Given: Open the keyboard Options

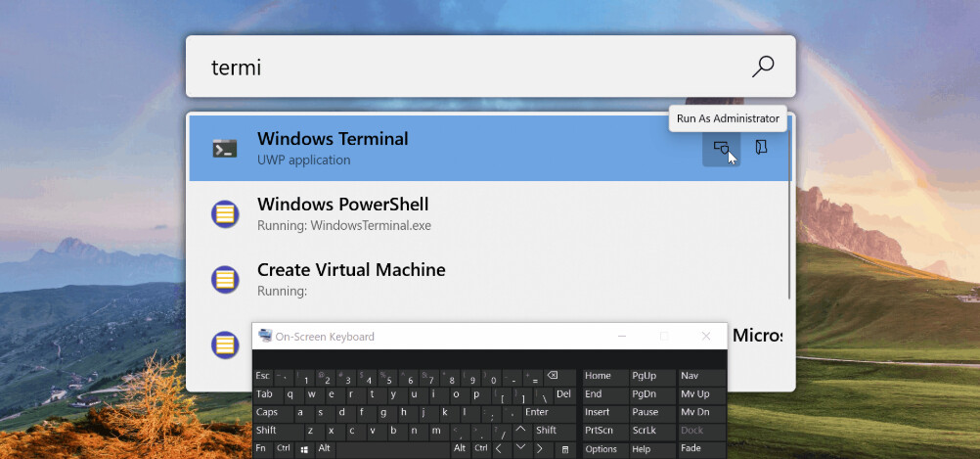Looking at the screenshot, I should [605, 450].
